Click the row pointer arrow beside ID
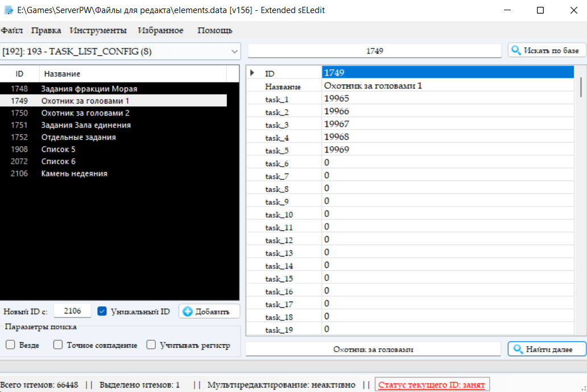This screenshot has height=392, width=587. click(x=253, y=73)
